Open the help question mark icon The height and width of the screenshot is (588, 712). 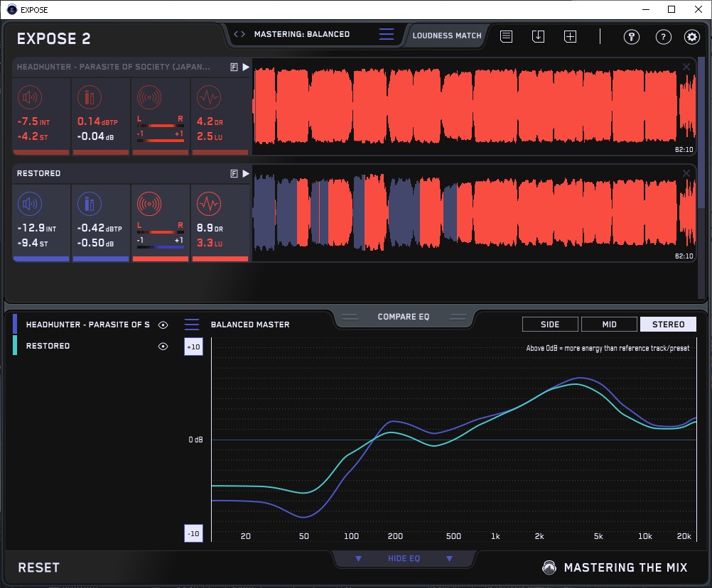pos(663,37)
